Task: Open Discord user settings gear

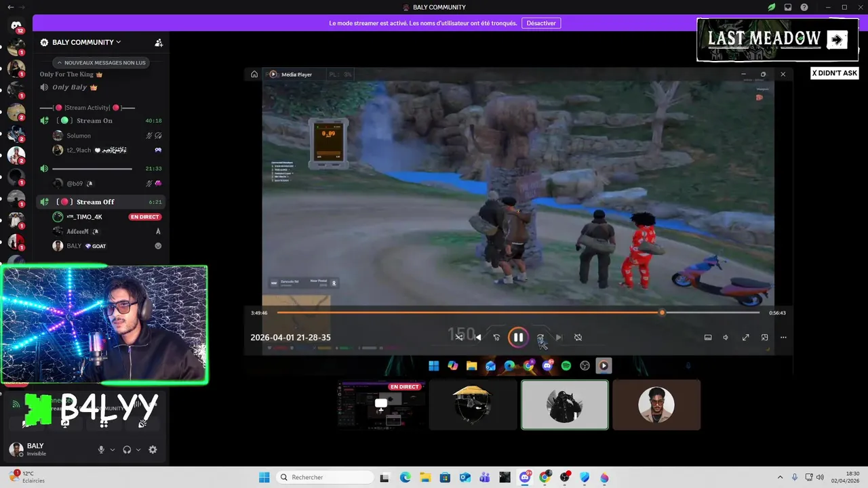Action: 153,449
